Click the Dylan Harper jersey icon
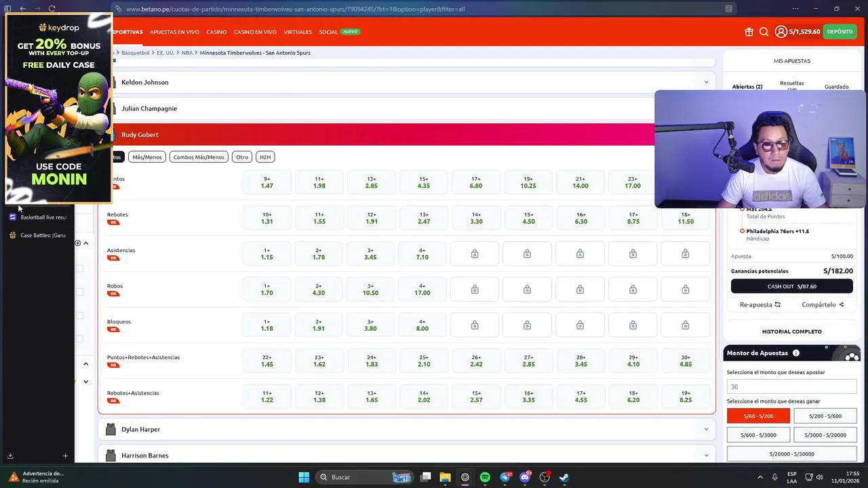868x488 pixels. pyautogui.click(x=111, y=429)
